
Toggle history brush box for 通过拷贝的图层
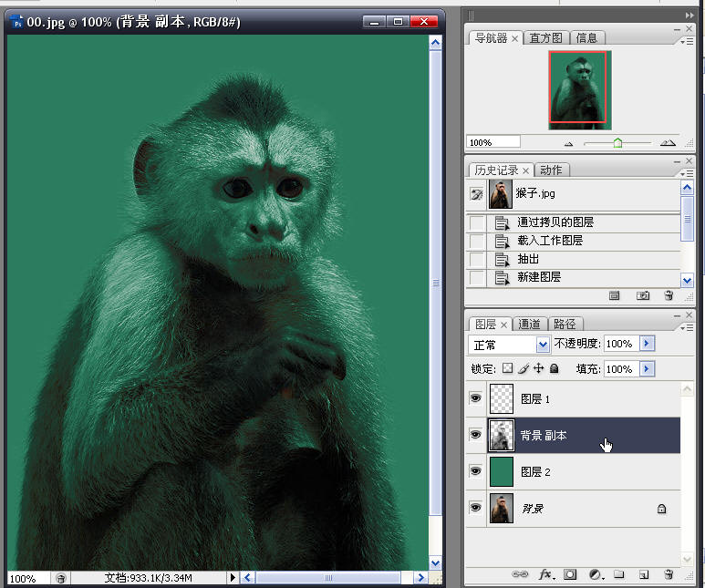click(x=476, y=222)
